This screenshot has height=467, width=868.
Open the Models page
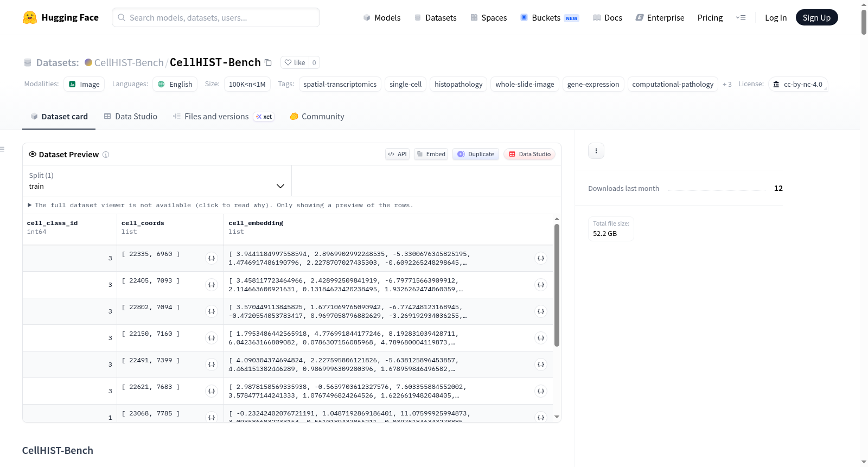(382, 17)
